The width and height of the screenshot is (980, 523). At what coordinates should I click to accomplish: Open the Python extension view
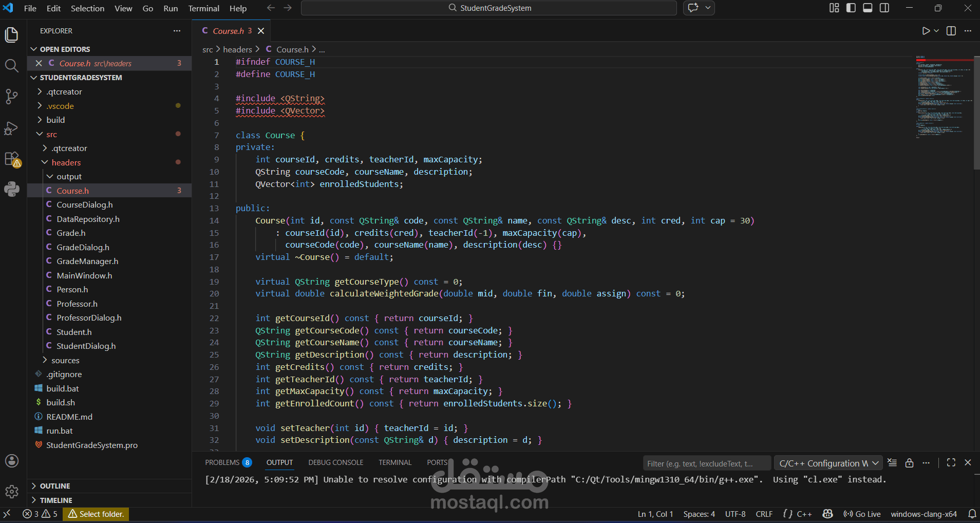tap(11, 189)
